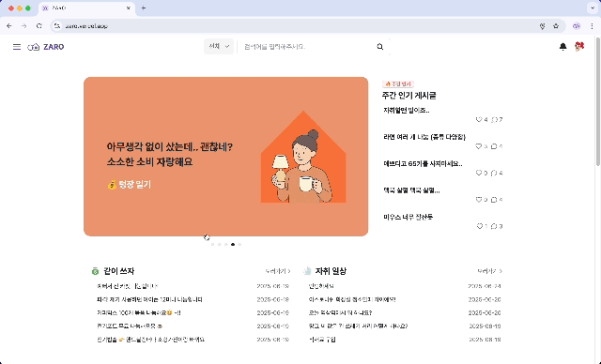Go back with browser back arrow
The image size is (601, 364).
9,26
